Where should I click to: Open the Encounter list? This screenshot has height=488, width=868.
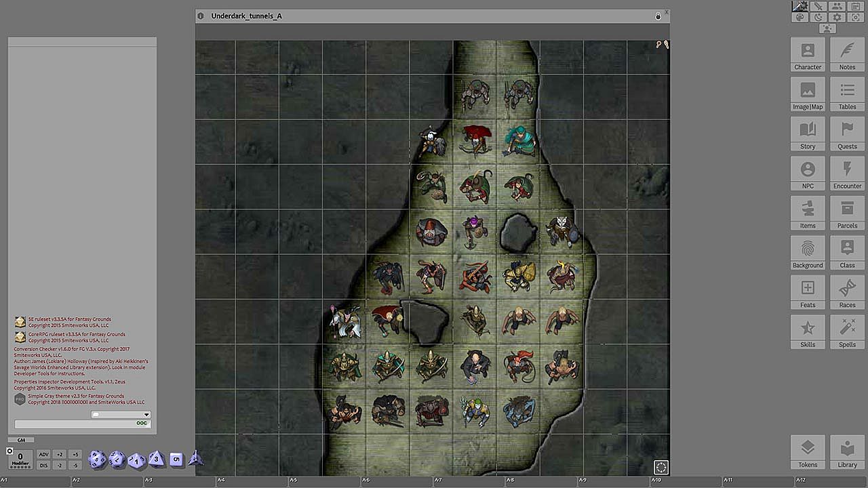(847, 174)
